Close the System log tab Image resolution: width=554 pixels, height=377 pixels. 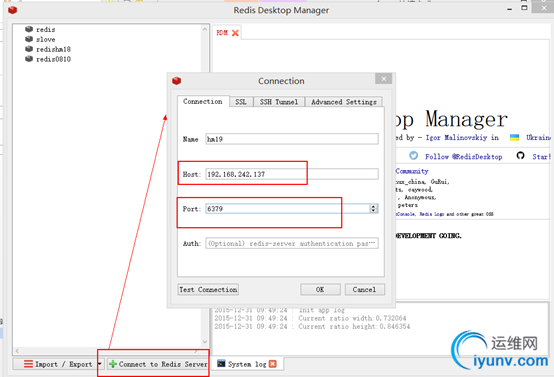click(273, 364)
